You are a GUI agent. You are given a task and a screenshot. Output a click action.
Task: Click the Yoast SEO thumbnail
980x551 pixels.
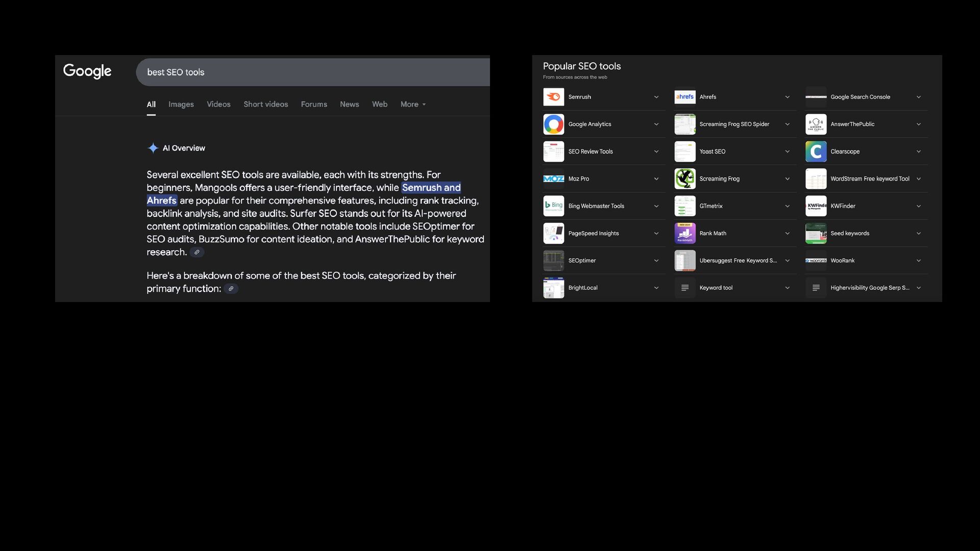coord(685,152)
